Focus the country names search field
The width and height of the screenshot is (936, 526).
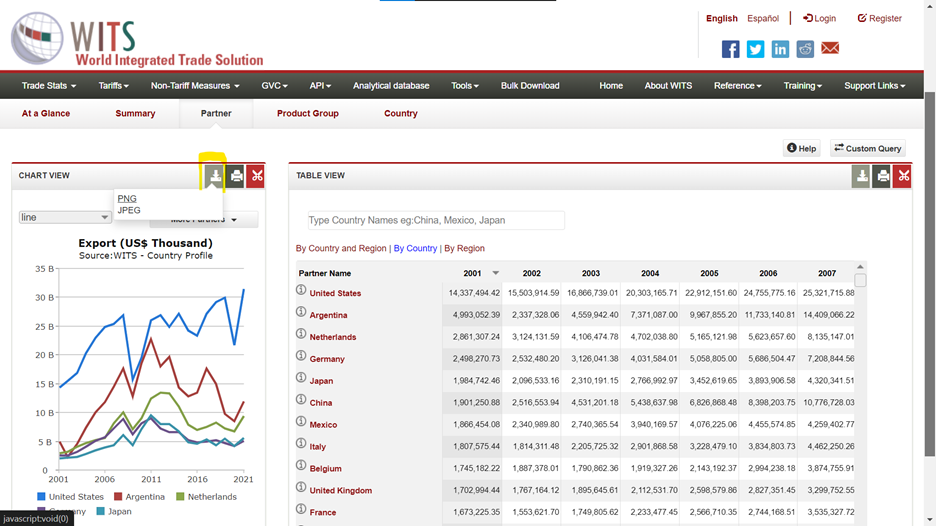click(436, 220)
